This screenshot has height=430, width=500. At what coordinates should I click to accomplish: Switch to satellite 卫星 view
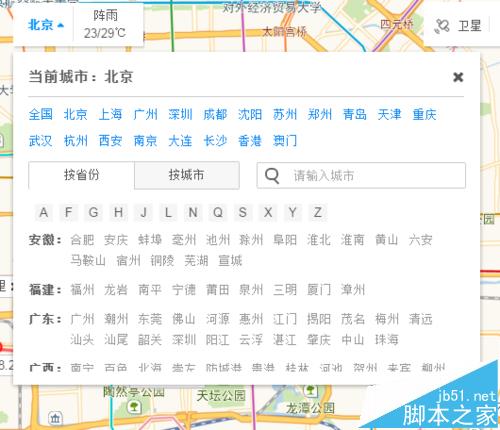point(458,26)
